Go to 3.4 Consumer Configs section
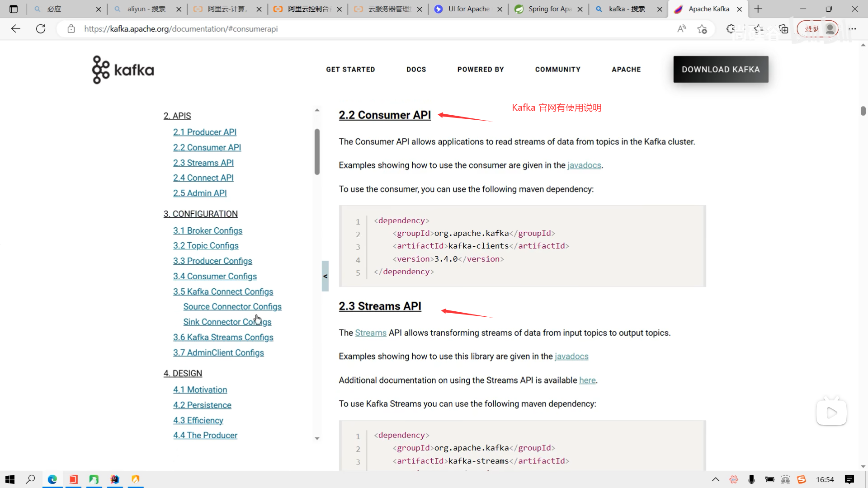Viewport: 868px width, 488px height. pos(215,277)
